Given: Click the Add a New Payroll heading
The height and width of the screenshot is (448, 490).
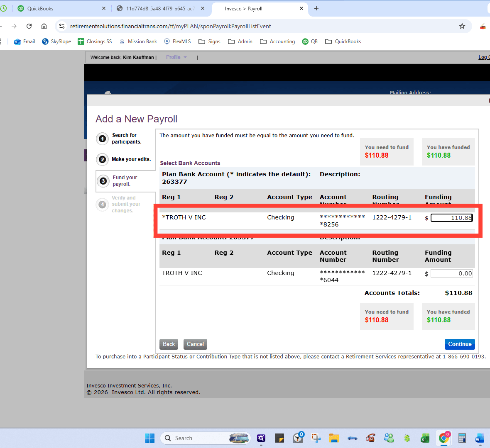Looking at the screenshot, I should click(x=136, y=119).
